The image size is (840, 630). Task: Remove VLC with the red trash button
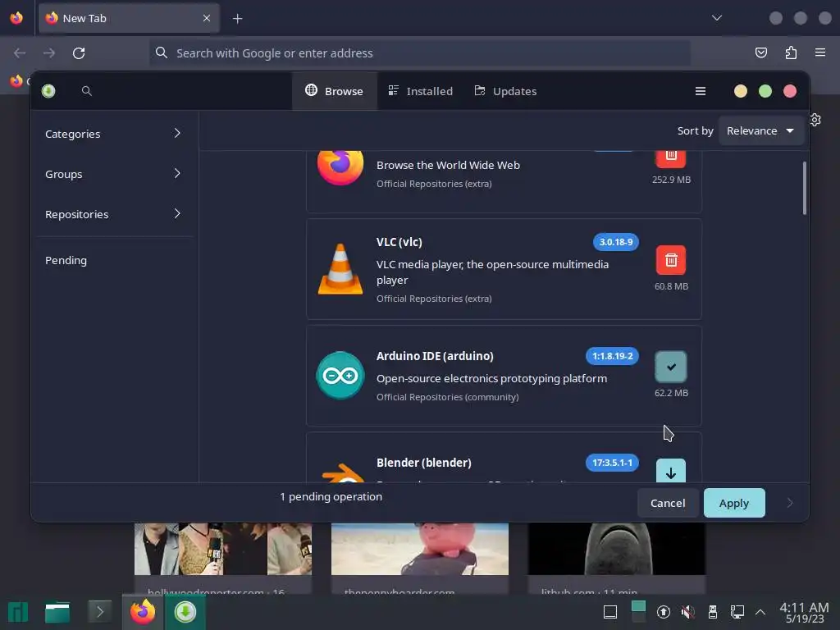coord(671,260)
